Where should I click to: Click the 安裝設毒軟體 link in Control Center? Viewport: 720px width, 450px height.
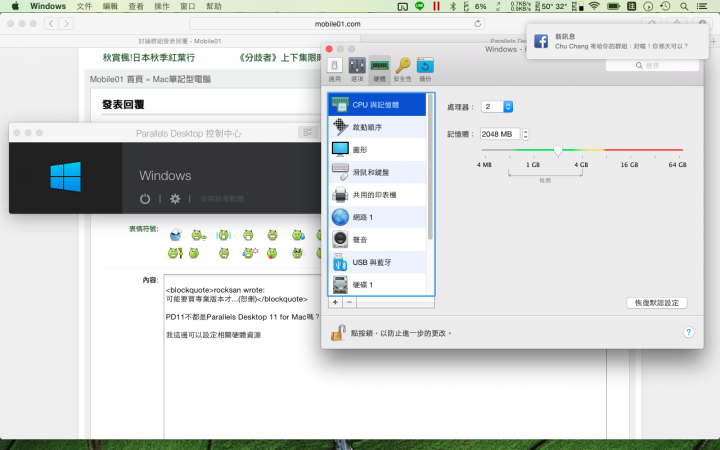point(222,199)
